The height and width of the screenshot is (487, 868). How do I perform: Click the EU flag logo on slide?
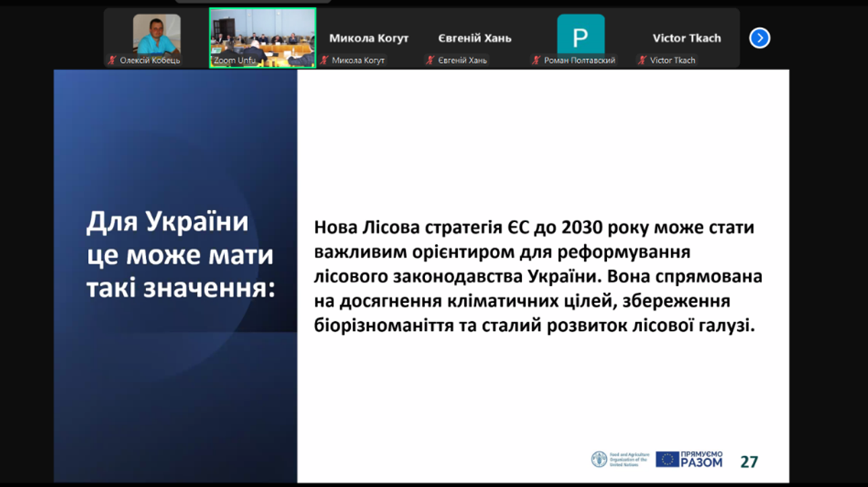[x=667, y=459]
